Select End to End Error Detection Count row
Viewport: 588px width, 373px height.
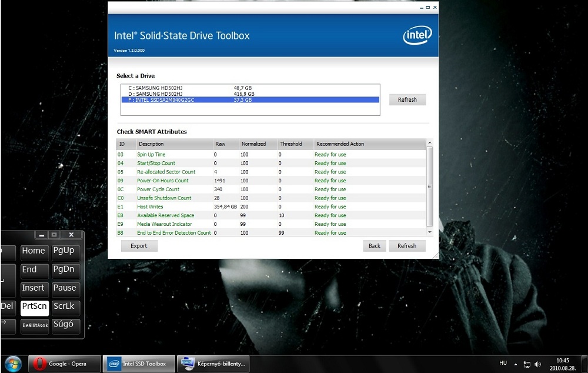tap(271, 232)
